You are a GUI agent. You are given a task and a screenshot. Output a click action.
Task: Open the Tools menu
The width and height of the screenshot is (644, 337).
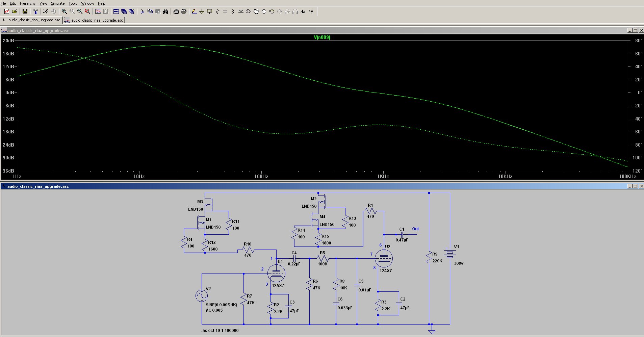(x=73, y=3)
